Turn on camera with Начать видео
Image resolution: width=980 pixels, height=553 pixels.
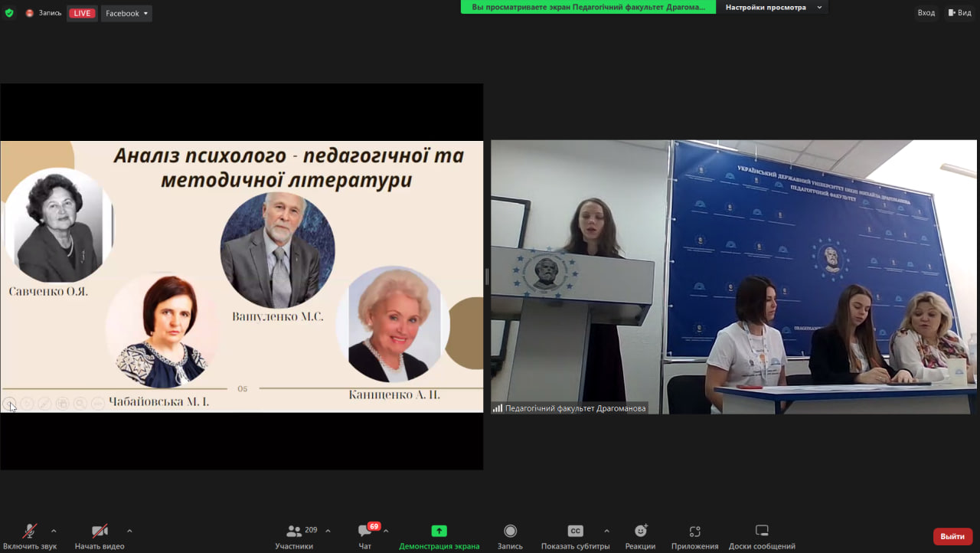pyautogui.click(x=100, y=535)
